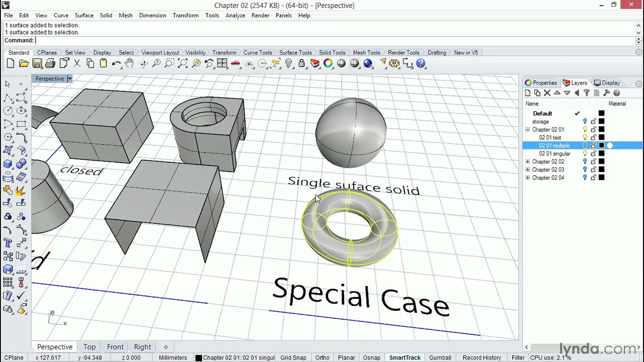Open panel options gear in Layers panel

click(638, 83)
